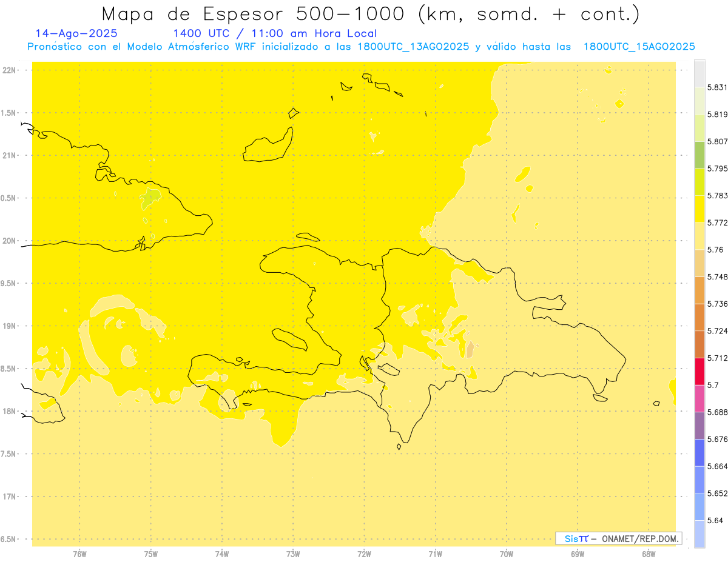Click the palest blue legend swatch below 5.64
The height and width of the screenshot is (562, 728).
click(699, 534)
